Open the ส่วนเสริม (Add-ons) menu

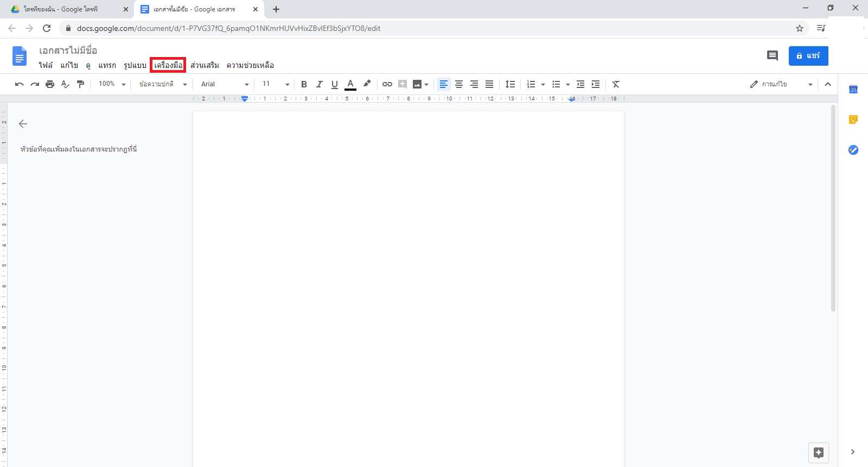click(x=205, y=65)
